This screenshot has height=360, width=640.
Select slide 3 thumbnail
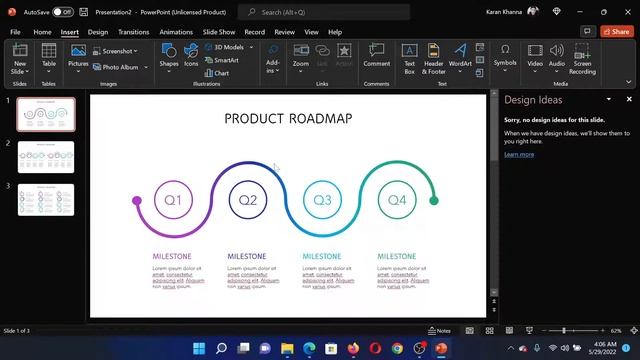[x=46, y=200]
